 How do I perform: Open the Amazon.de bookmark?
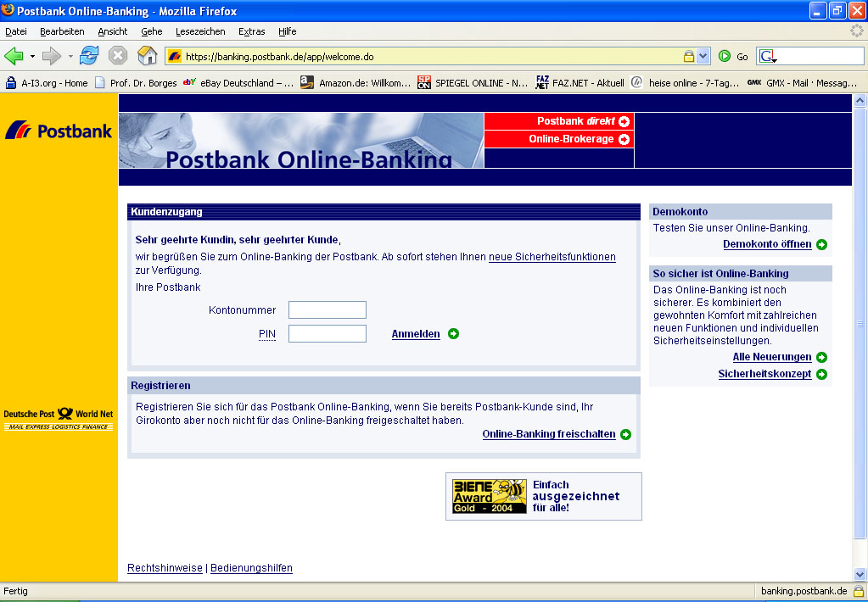point(356,83)
